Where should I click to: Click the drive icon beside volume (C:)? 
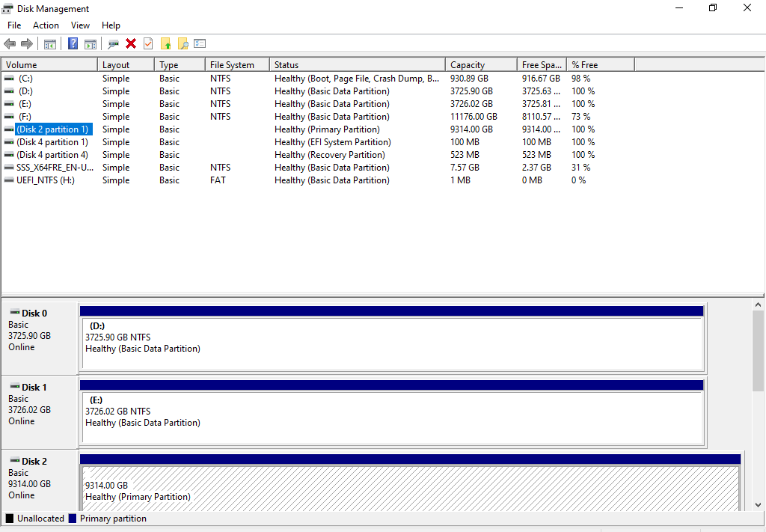click(9, 78)
